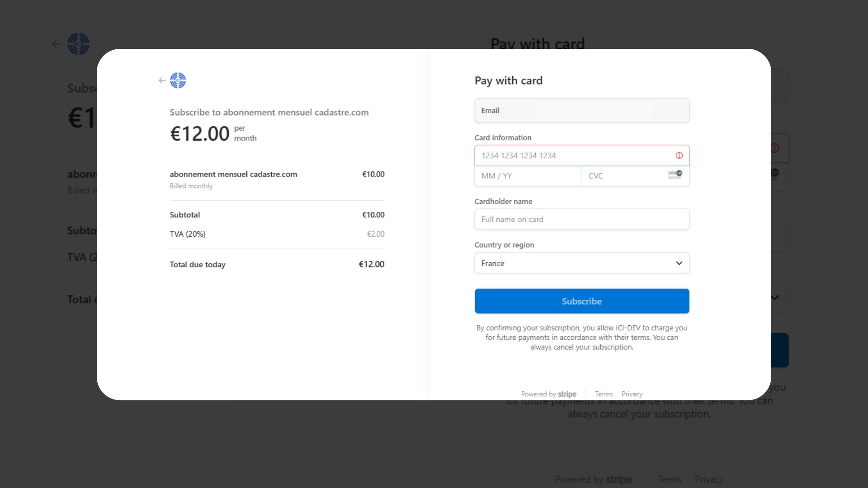This screenshot has width=868, height=488.
Task: Click the 'Billed monthly' label
Action: tap(191, 186)
